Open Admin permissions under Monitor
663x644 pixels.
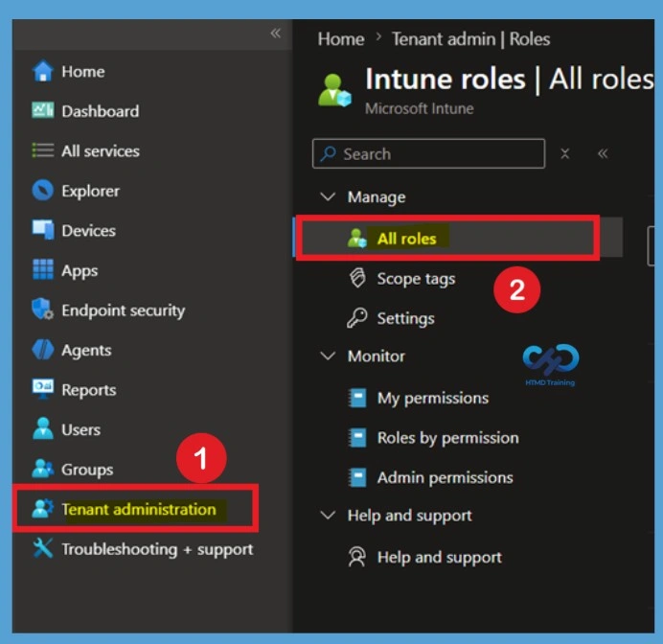[x=445, y=477]
